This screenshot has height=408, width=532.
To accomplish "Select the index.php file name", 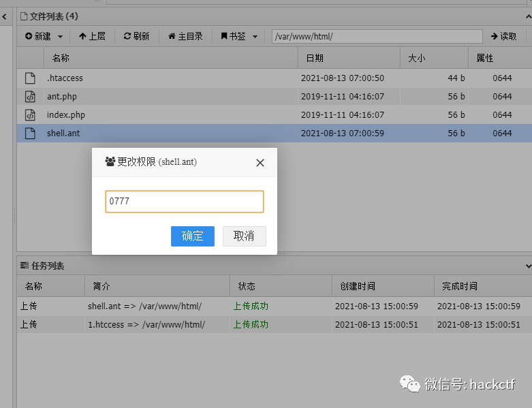I will coord(66,114).
